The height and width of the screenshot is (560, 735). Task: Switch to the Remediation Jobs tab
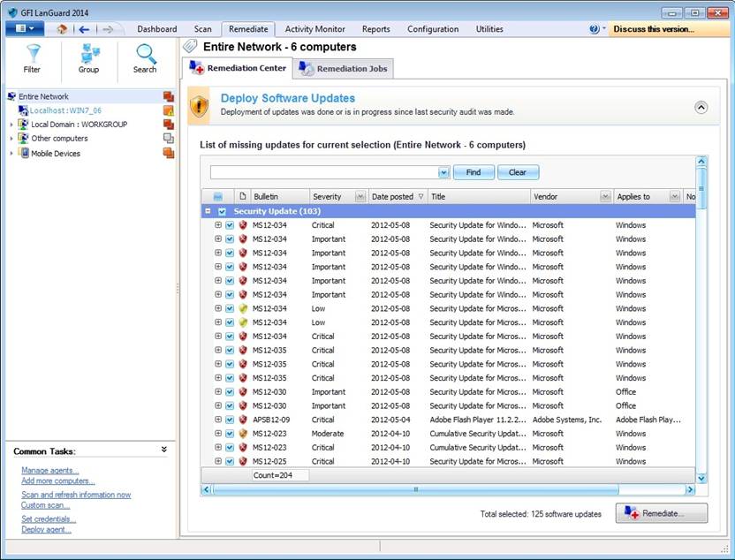click(345, 69)
